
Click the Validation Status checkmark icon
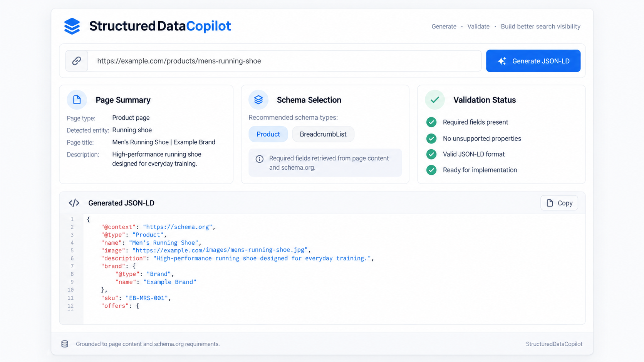tap(435, 100)
